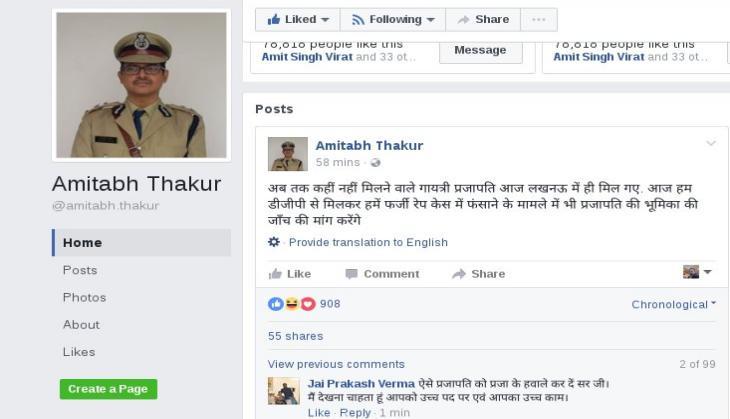Open Amitabh Thakur's large profile picture
730x419 pixels.
[142, 85]
